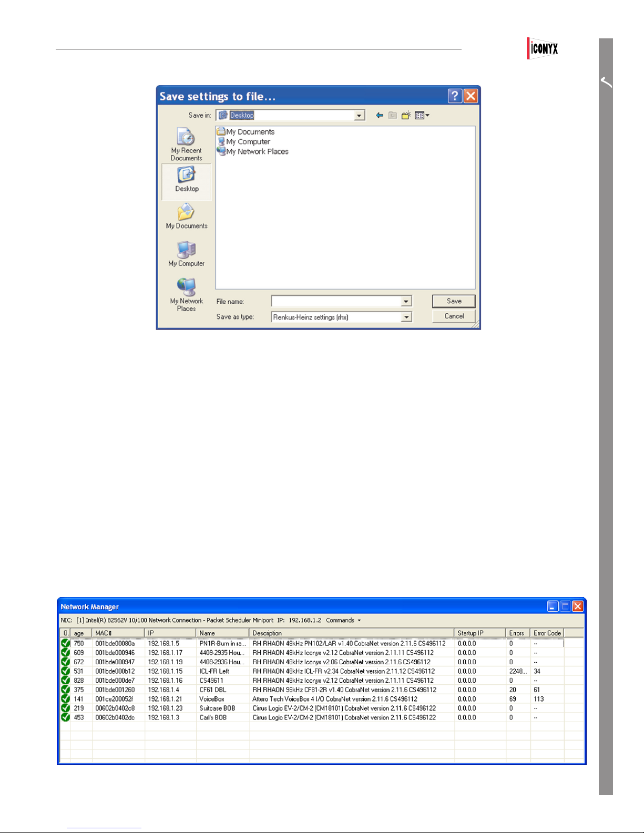This screenshot has width=644, height=833.
Task: Click the Iconyx logo at page top
Action: point(543,48)
